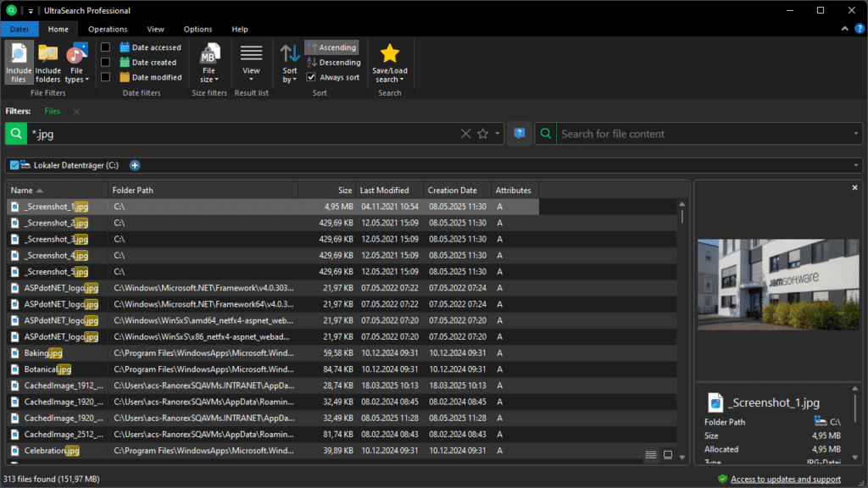Viewport: 868px width, 488px height.
Task: Open the View result list dropdown
Action: [x=251, y=63]
